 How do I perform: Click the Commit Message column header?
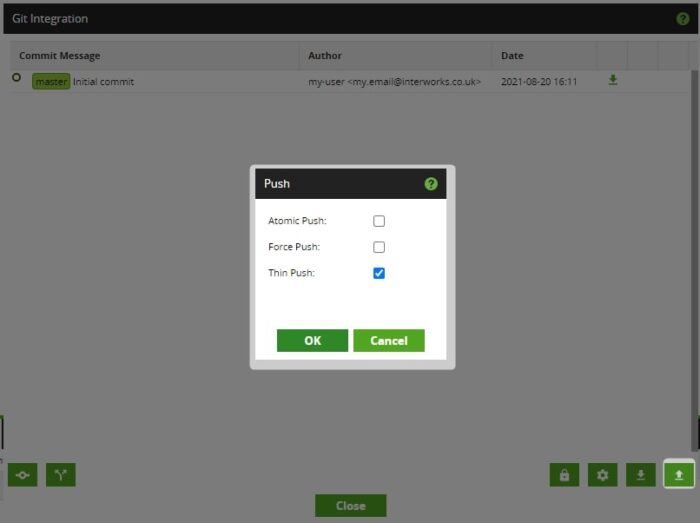[x=60, y=56]
